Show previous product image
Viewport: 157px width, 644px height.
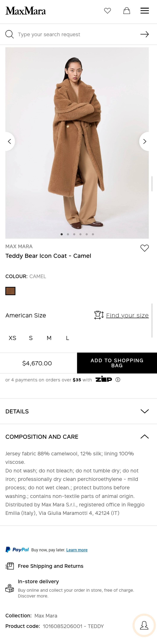9,141
